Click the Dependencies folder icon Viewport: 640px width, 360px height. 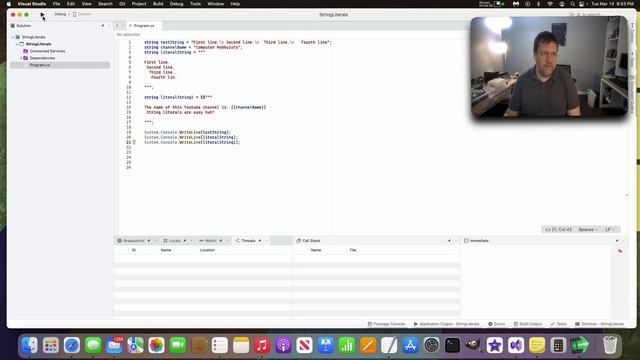(26, 58)
